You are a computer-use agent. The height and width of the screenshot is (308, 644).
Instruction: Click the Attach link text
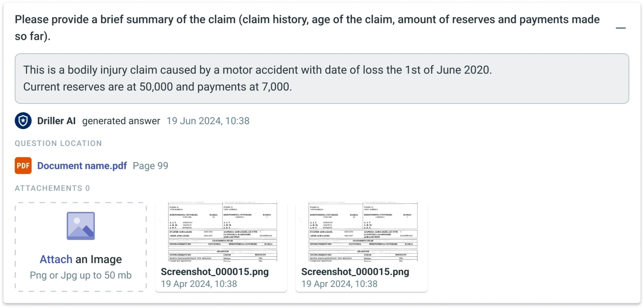click(56, 259)
